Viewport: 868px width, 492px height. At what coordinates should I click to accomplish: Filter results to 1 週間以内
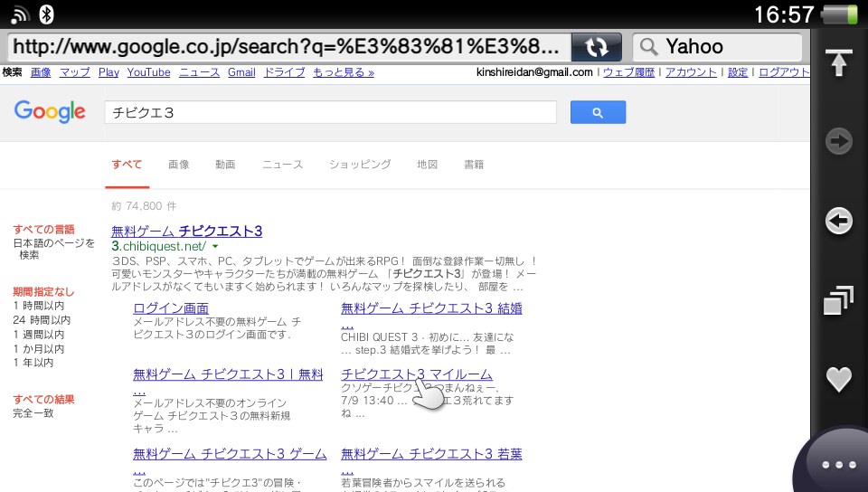point(39,335)
